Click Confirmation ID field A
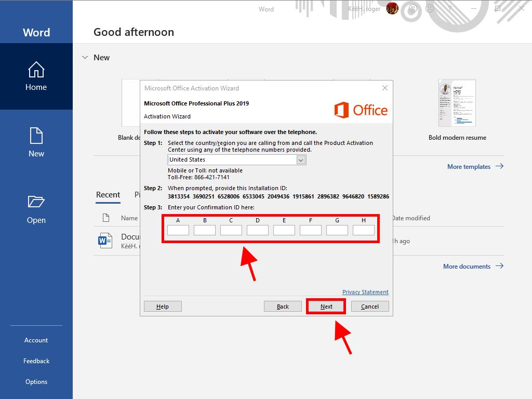Image resolution: width=532 pixels, height=399 pixels. 178,230
